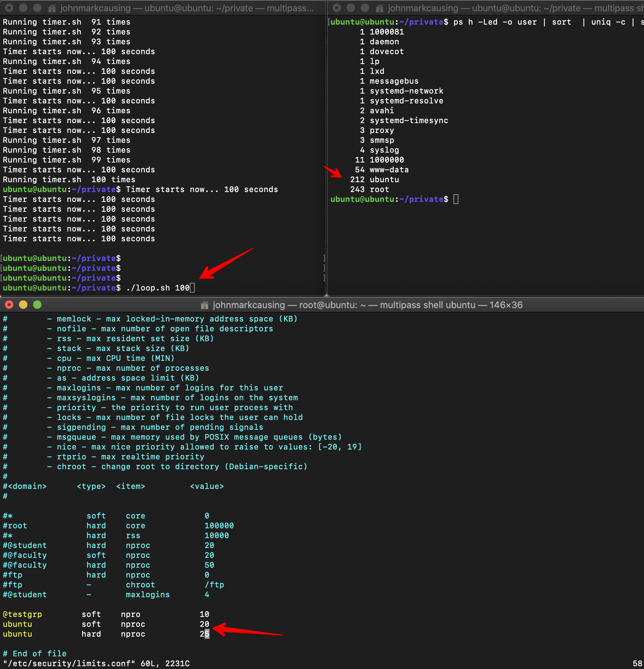
Task: Click the '212 ubuntu' line in ps output
Action: coord(374,180)
